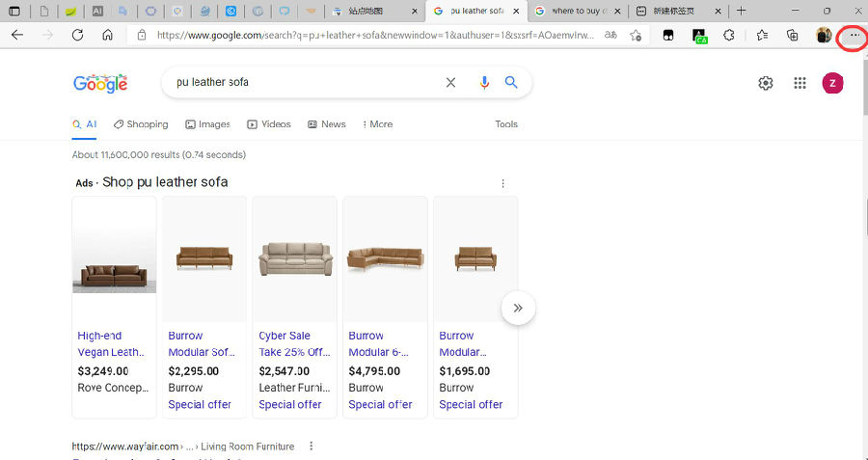Close the 站点地图 tab
Image resolution: width=868 pixels, height=460 pixels.
click(x=415, y=11)
